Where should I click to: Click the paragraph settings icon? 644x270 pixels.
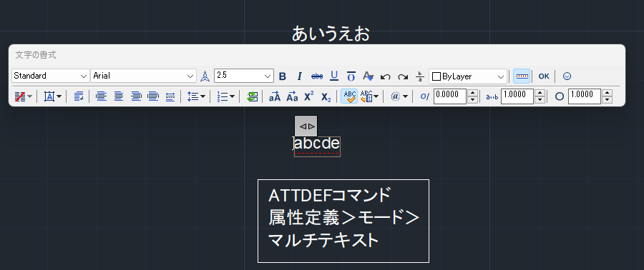[x=79, y=96]
